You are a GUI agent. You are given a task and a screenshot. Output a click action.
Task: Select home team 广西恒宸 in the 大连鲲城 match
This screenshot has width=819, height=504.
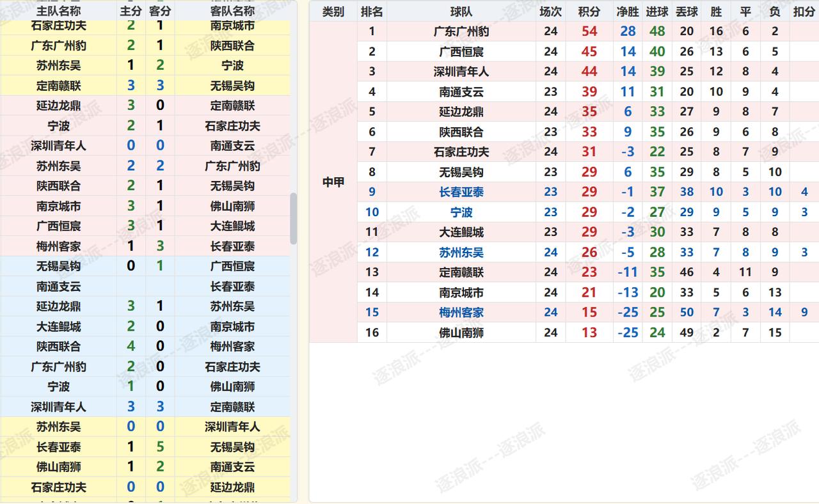click(58, 226)
